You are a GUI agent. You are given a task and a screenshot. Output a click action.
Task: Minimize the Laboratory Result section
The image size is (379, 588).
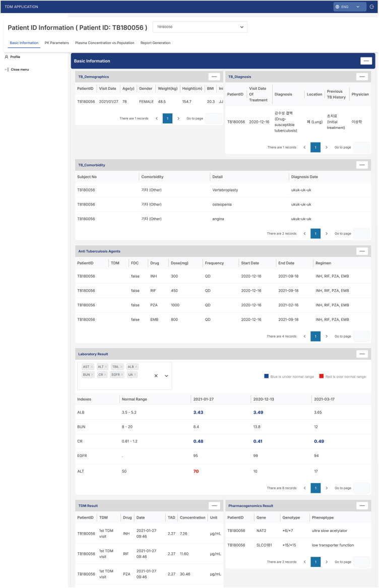[x=362, y=354]
